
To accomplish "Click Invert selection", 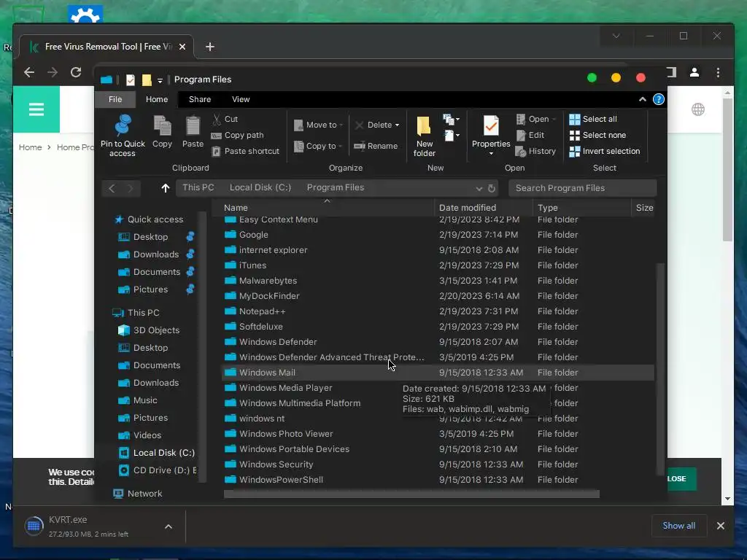I will point(605,151).
